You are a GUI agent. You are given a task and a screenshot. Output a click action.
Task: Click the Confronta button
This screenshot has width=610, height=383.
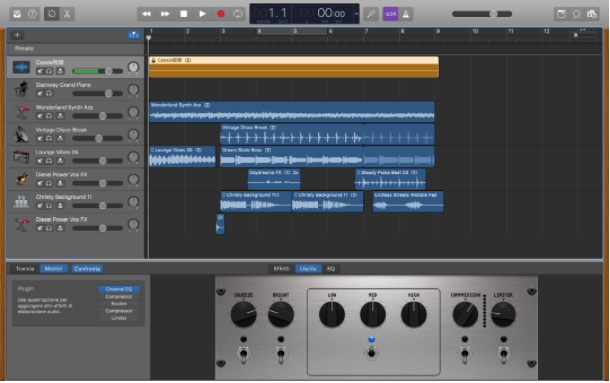87,269
